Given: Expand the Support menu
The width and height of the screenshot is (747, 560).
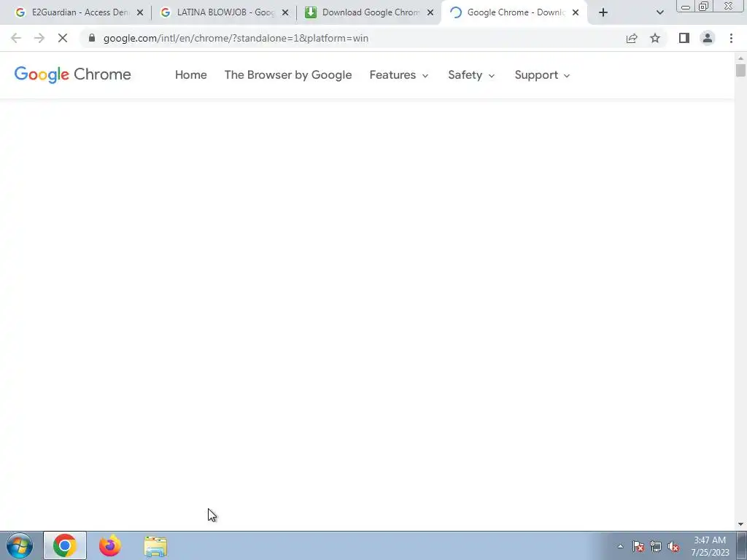Looking at the screenshot, I should point(542,75).
